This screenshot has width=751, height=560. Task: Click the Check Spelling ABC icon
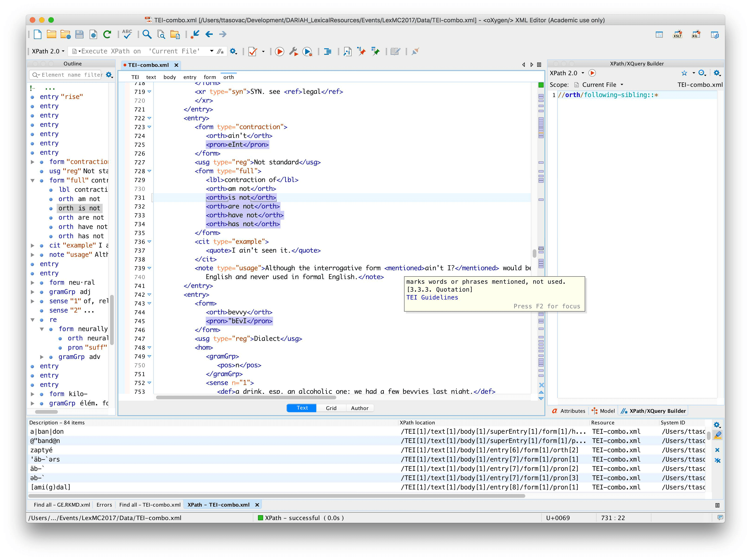coord(127,34)
